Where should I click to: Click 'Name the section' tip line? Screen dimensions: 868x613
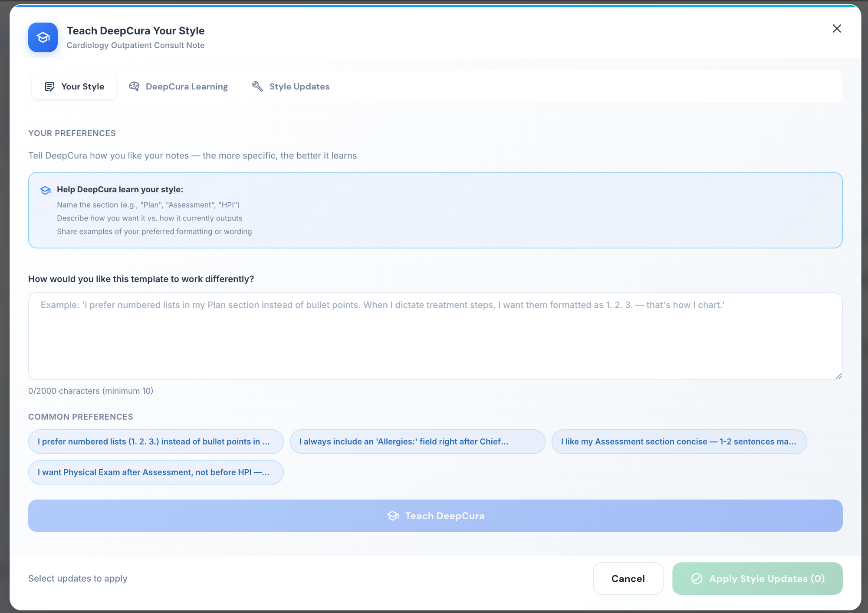tap(148, 204)
